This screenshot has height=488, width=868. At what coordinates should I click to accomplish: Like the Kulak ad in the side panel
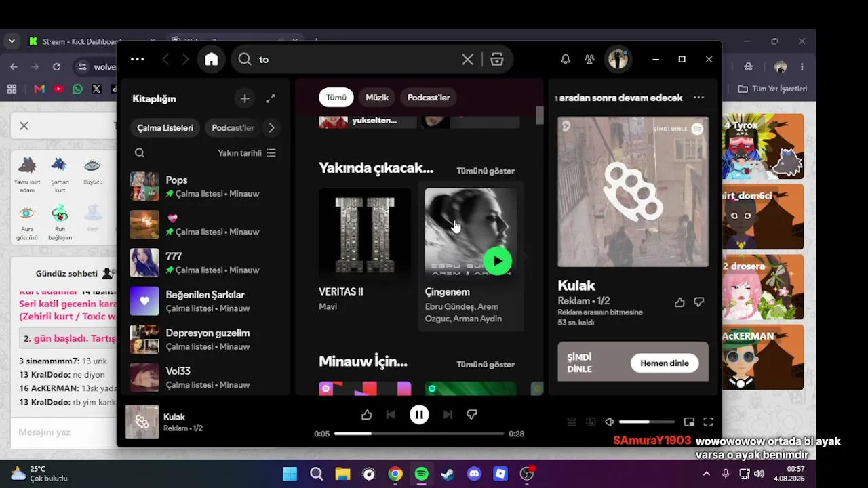click(x=679, y=302)
